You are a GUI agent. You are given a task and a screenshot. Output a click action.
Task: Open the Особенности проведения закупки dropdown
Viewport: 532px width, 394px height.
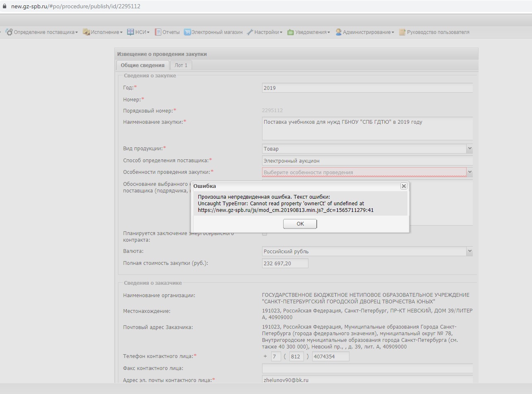469,172
